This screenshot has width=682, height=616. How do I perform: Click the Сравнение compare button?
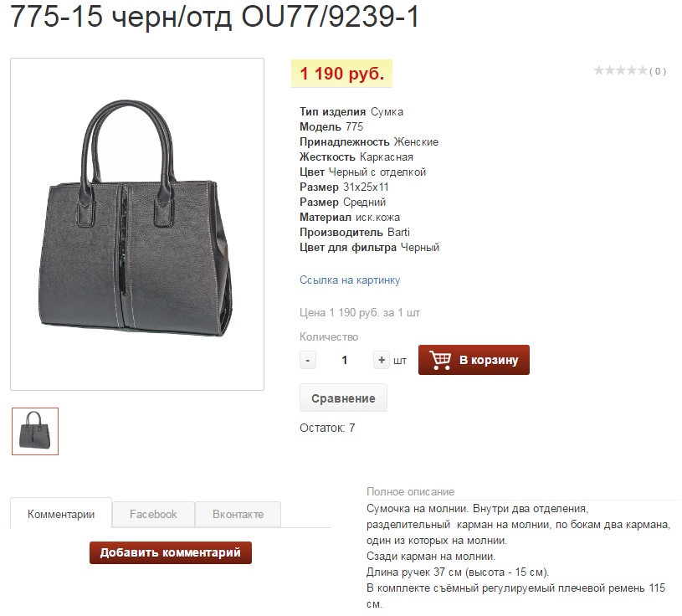tap(343, 398)
